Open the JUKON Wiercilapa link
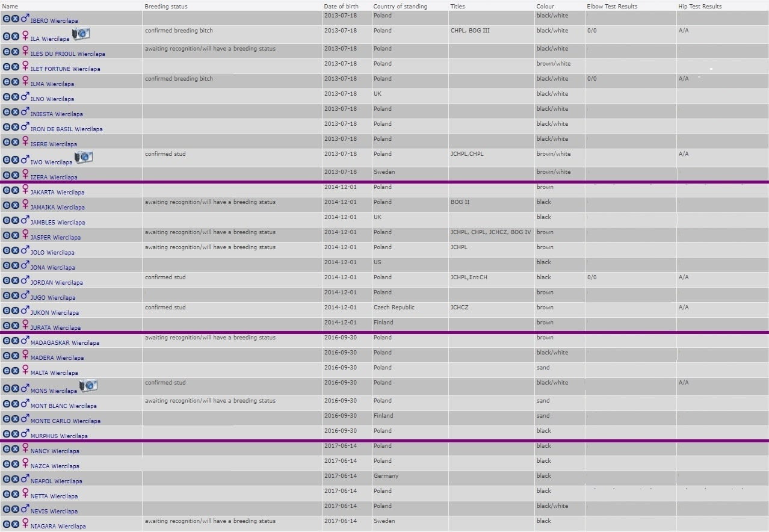 [55, 313]
